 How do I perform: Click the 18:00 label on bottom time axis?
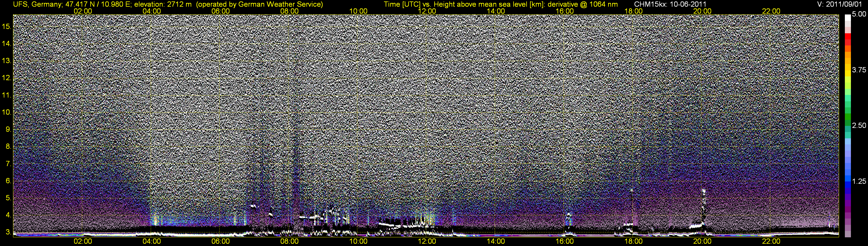[x=633, y=241]
